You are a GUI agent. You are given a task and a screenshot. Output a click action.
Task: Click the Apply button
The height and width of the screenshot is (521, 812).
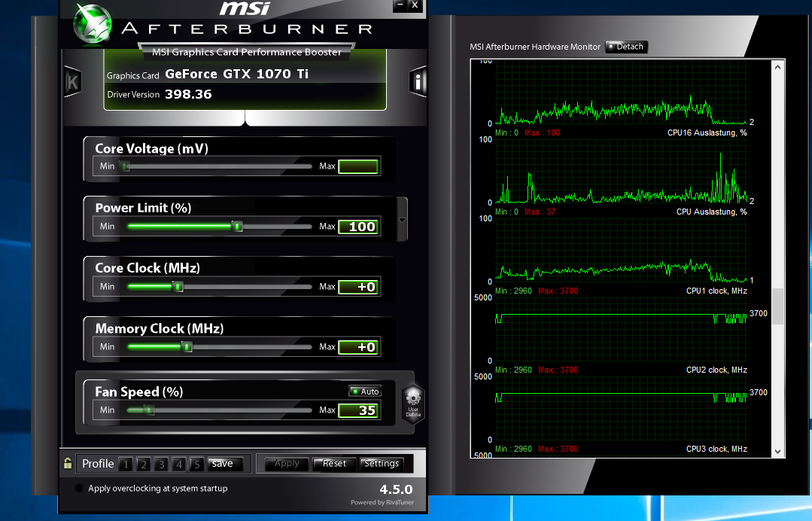coord(287,464)
